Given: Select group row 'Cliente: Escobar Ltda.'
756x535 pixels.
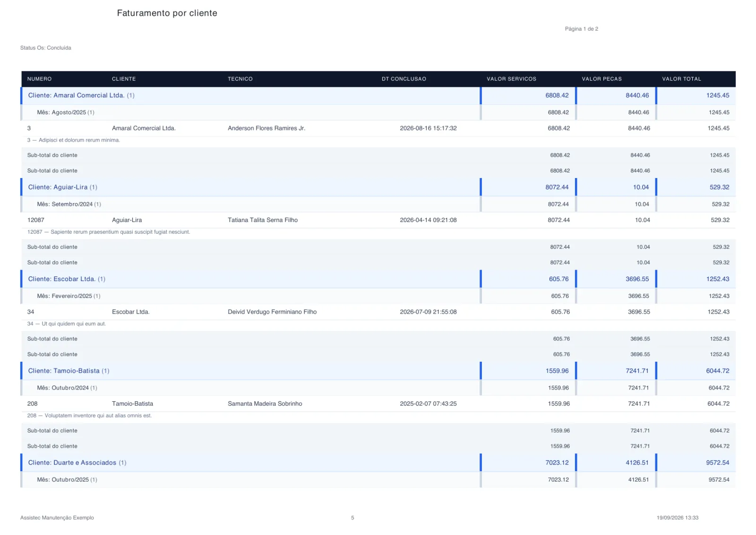Looking at the screenshot, I should [x=378, y=279].
